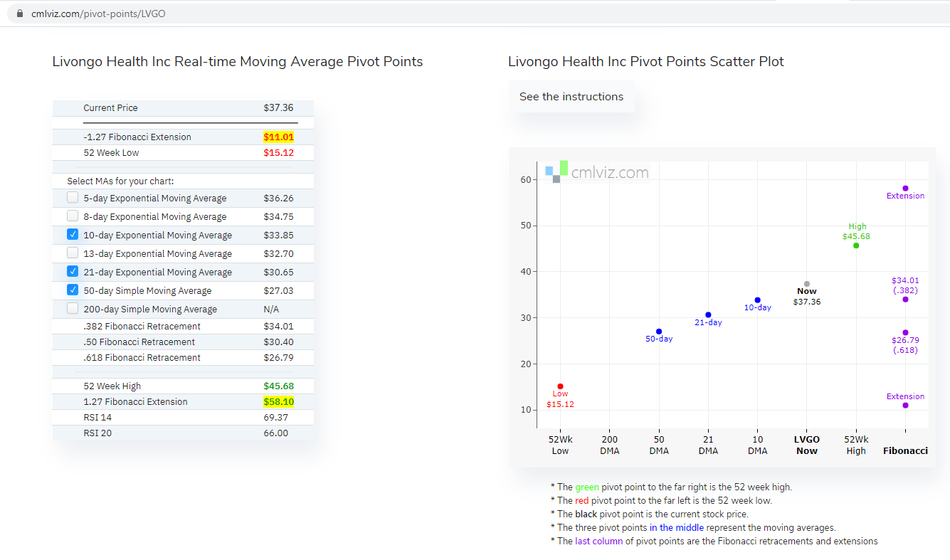
Task: Uncheck the 21-day Exponential Moving Average box
Action: coord(73,272)
